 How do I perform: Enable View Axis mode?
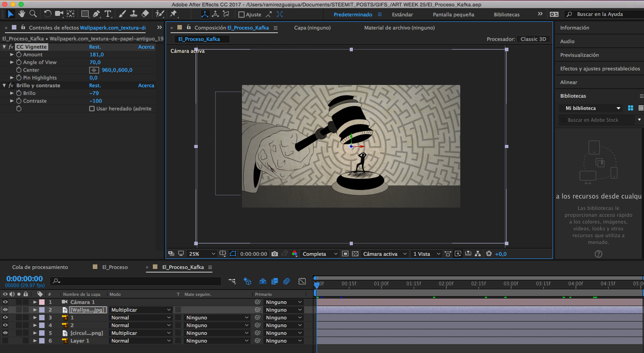click(x=226, y=14)
